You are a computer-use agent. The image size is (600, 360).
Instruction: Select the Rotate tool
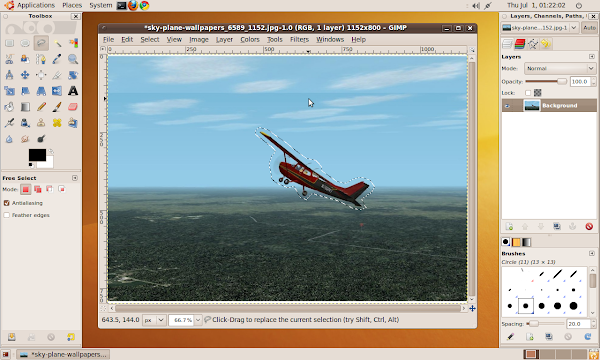tap(73, 75)
